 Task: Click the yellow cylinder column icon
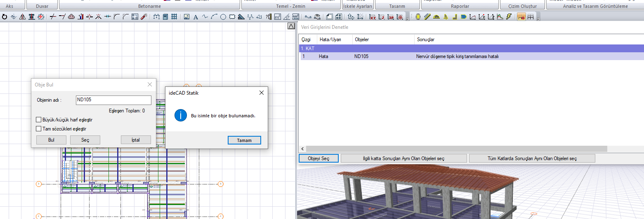[x=418, y=17]
